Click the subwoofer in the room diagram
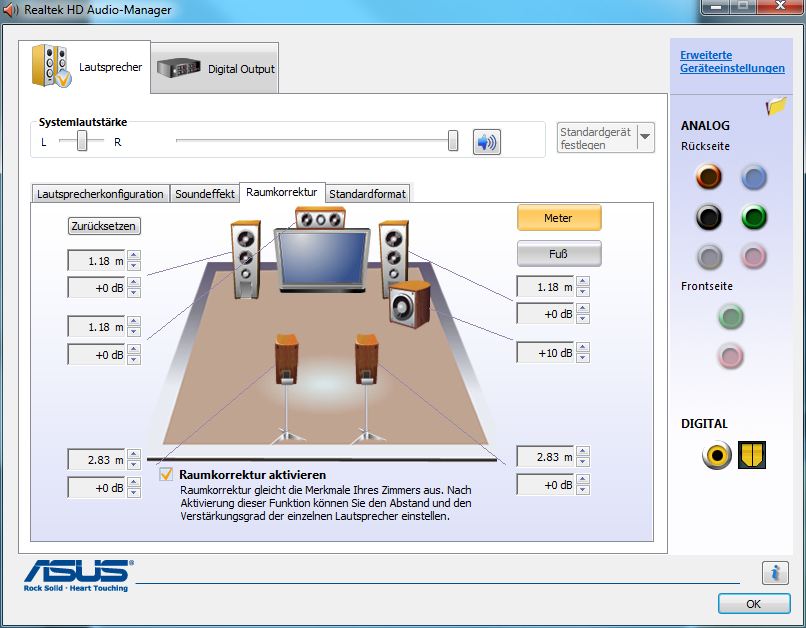Image resolution: width=806 pixels, height=628 pixels. (x=409, y=304)
